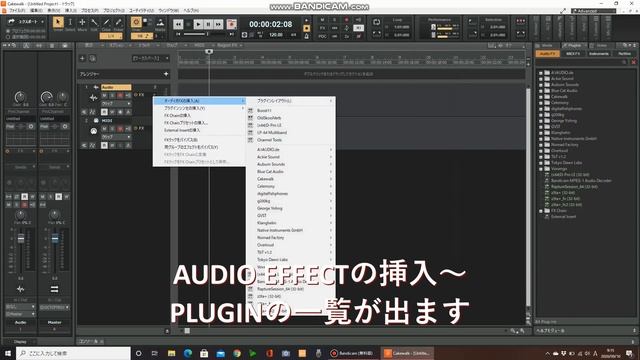Toggle the Snap to grid button

[136, 22]
